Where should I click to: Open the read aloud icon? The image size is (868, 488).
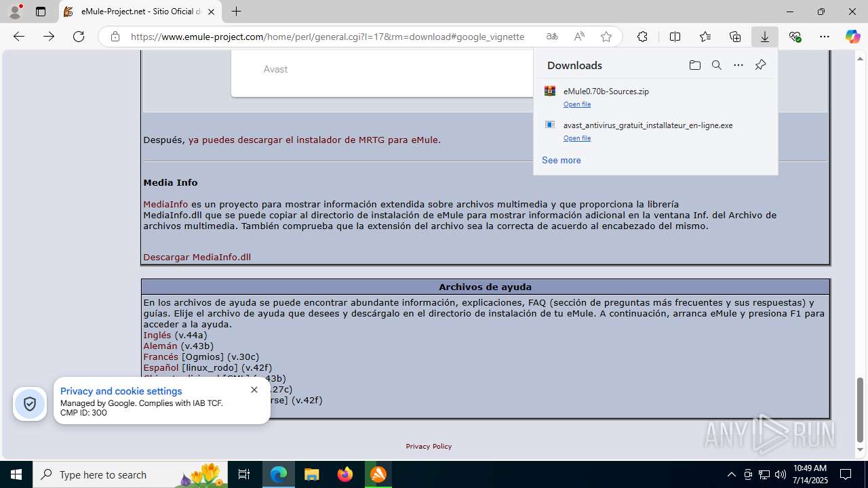(x=579, y=37)
